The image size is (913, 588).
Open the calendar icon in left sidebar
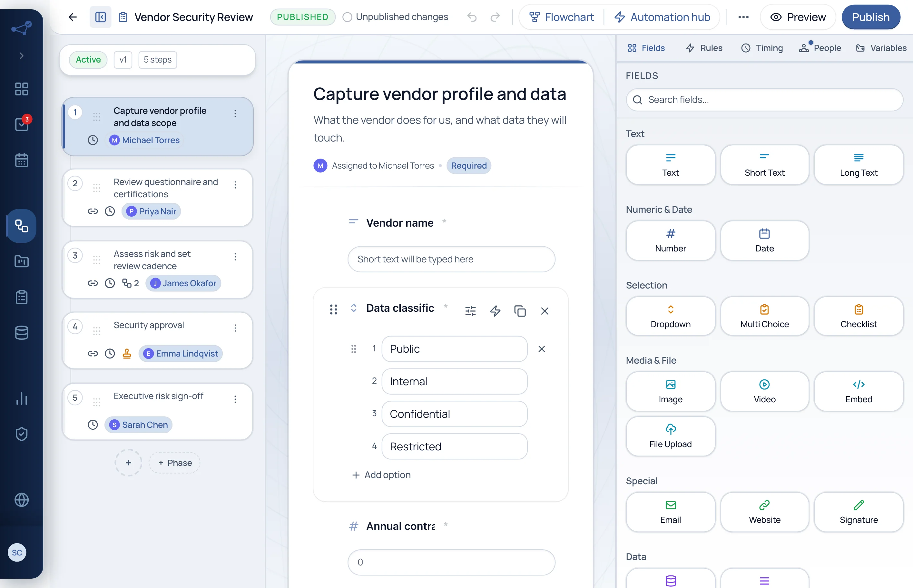pos(21,160)
